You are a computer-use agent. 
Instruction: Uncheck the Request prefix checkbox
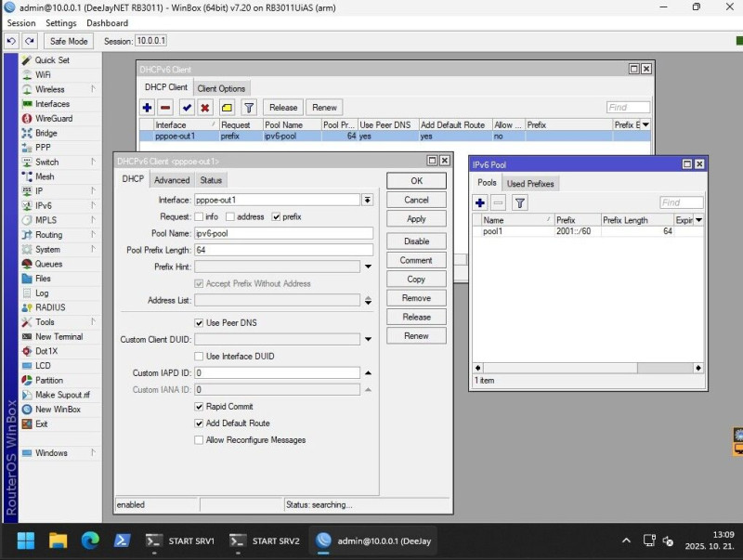[276, 216]
